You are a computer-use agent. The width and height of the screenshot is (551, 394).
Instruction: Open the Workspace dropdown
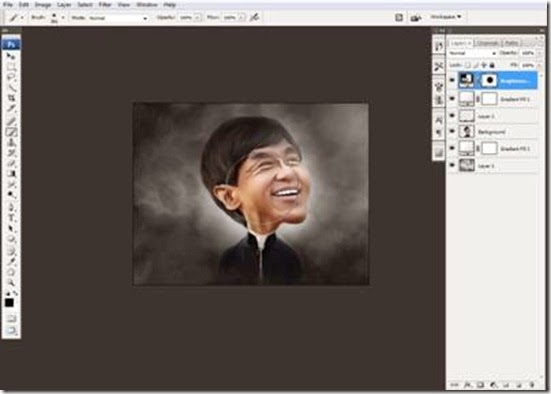point(446,17)
